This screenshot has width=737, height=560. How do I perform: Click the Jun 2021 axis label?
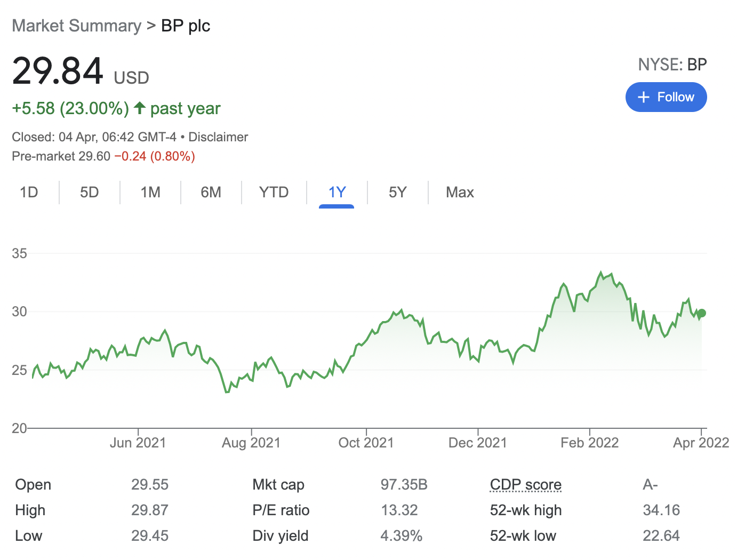(x=138, y=443)
